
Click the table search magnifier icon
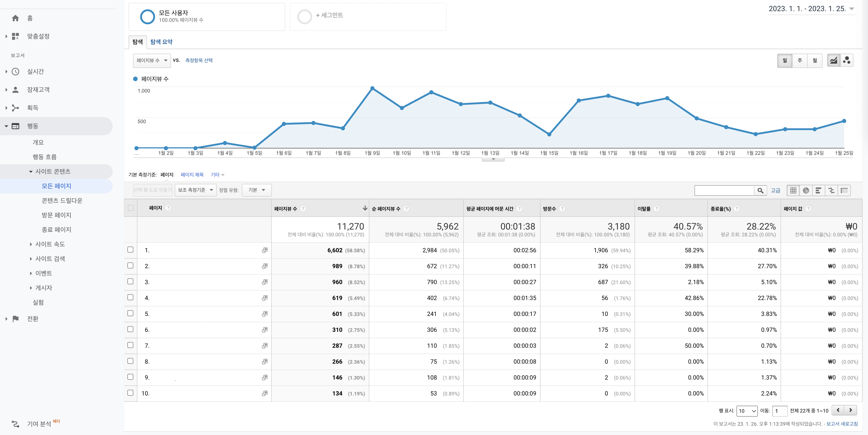click(761, 190)
